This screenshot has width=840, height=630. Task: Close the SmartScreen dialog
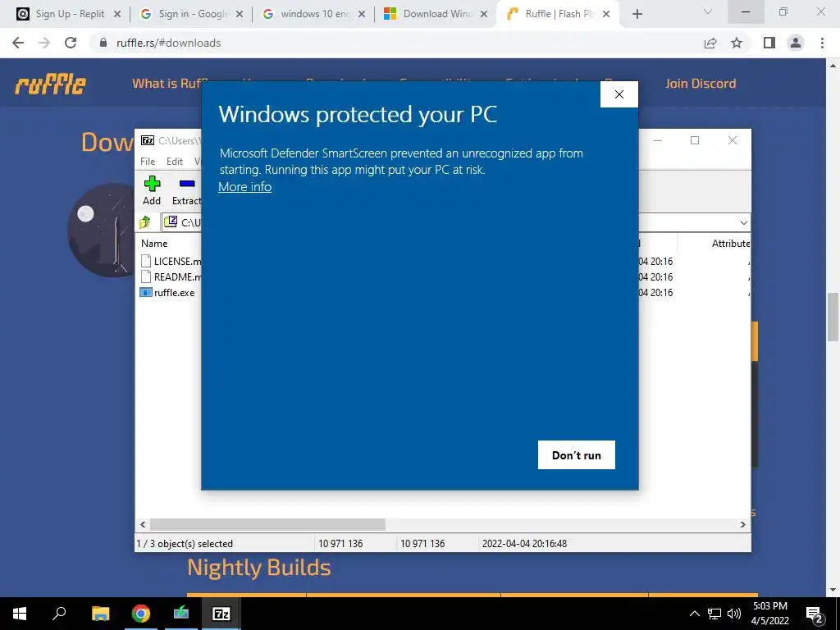[x=619, y=94]
